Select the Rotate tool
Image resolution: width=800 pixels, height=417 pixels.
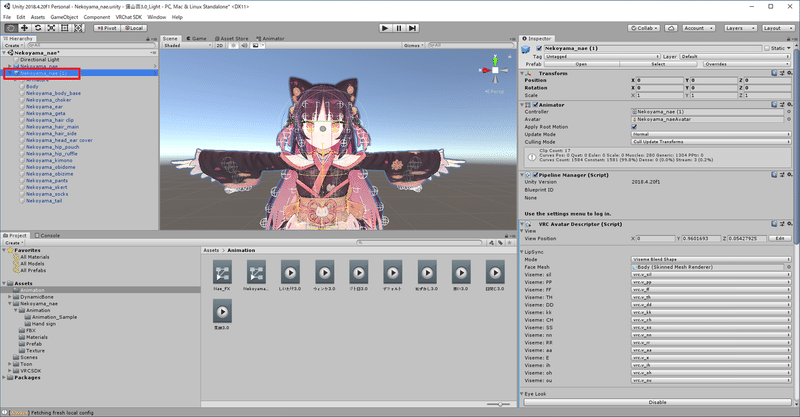tap(38, 28)
